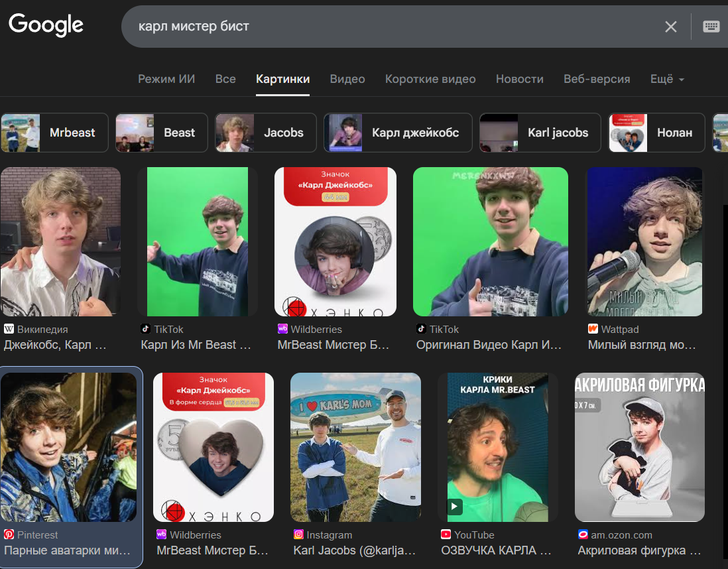Open the 'Оригинал Видео Карл И…' link
The height and width of the screenshot is (569, 728).
[x=489, y=345]
